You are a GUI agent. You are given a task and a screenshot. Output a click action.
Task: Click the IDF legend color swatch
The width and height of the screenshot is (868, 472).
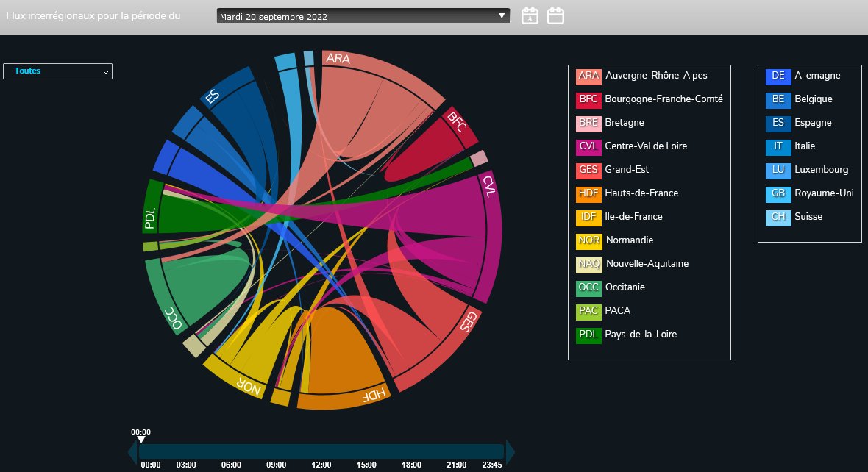(x=588, y=217)
